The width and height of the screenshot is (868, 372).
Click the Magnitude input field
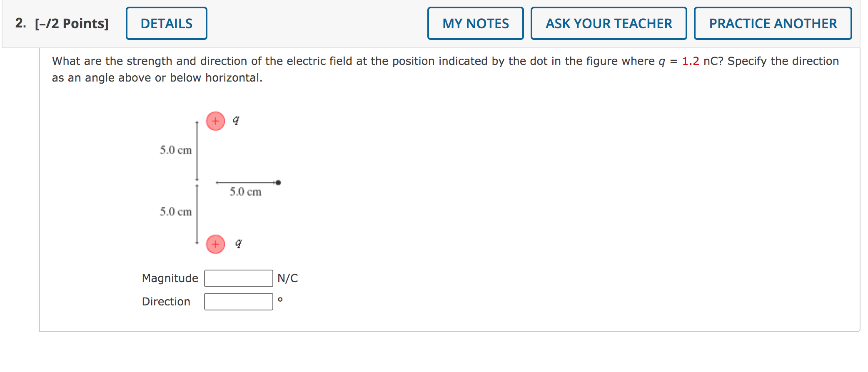click(238, 278)
